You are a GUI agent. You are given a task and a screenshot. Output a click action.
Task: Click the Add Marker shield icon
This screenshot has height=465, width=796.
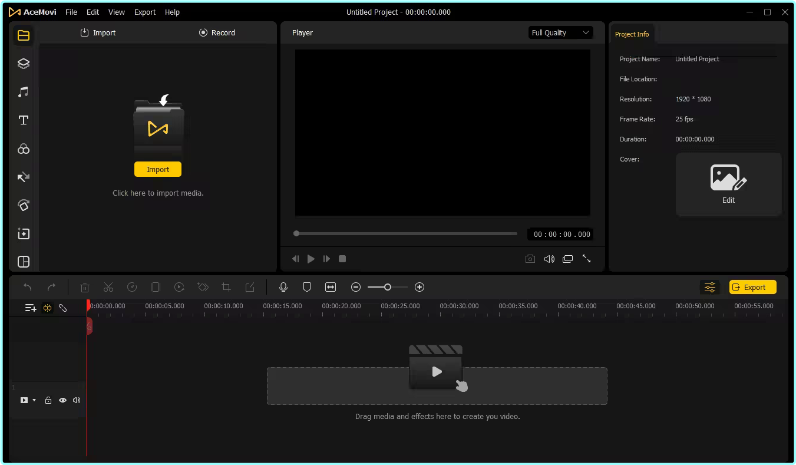(307, 287)
